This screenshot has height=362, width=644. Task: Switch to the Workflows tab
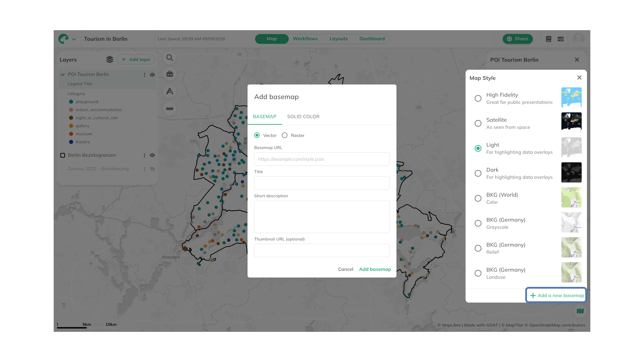pyautogui.click(x=305, y=39)
